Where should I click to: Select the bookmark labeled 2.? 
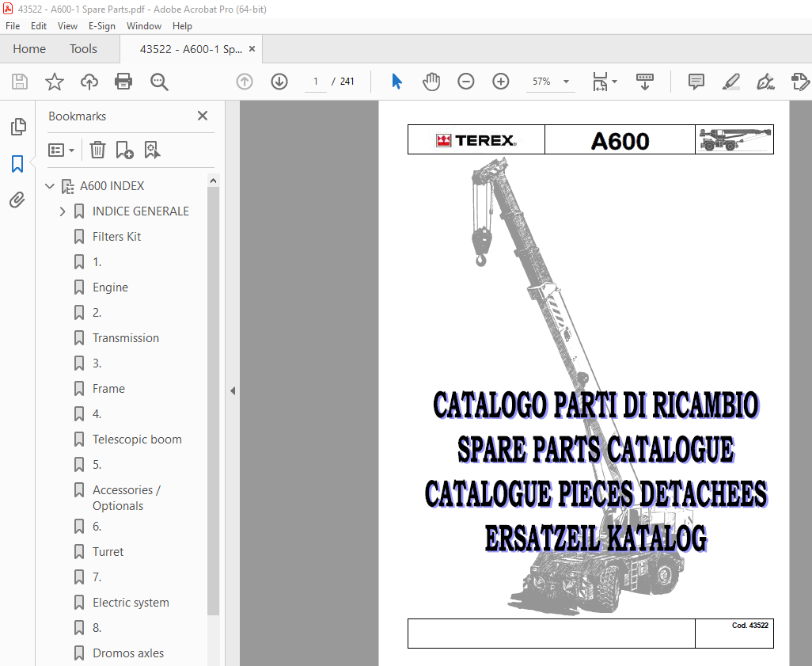click(97, 313)
